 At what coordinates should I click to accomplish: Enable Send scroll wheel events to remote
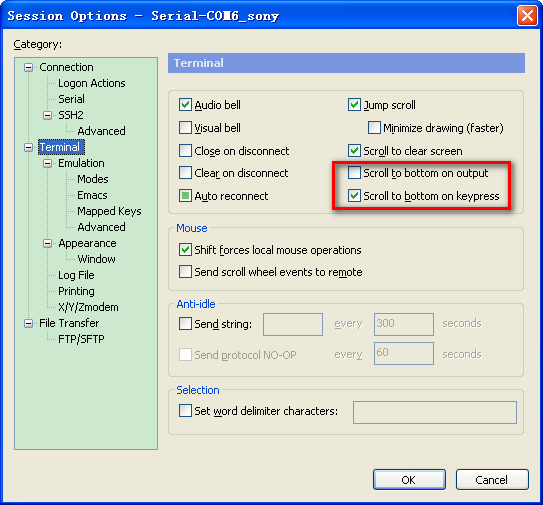(185, 272)
